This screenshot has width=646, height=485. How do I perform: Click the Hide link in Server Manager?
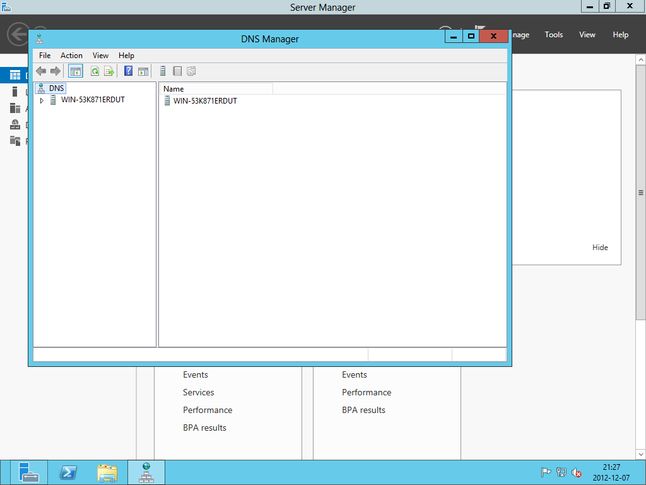(x=600, y=248)
